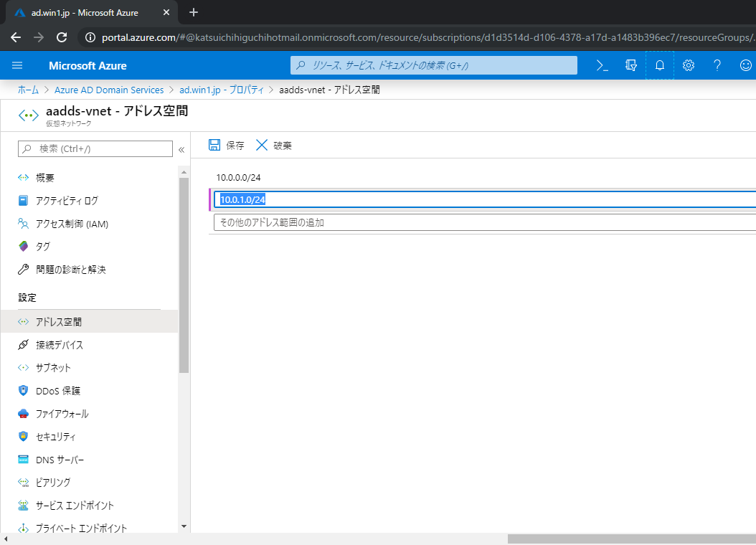The image size is (756, 545).
Task: Close the ad.win1.jp browser tab
Action: [166, 12]
